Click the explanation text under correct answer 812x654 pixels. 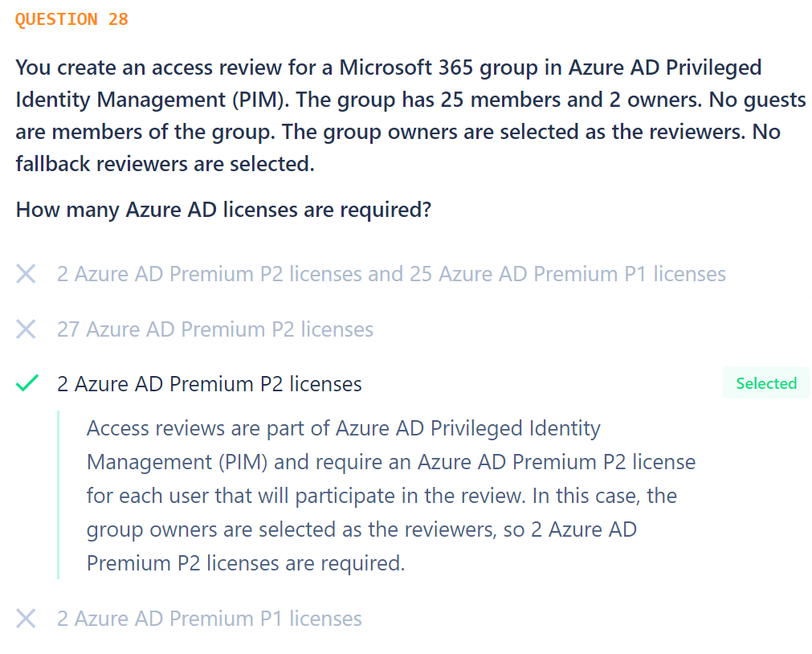(391, 496)
